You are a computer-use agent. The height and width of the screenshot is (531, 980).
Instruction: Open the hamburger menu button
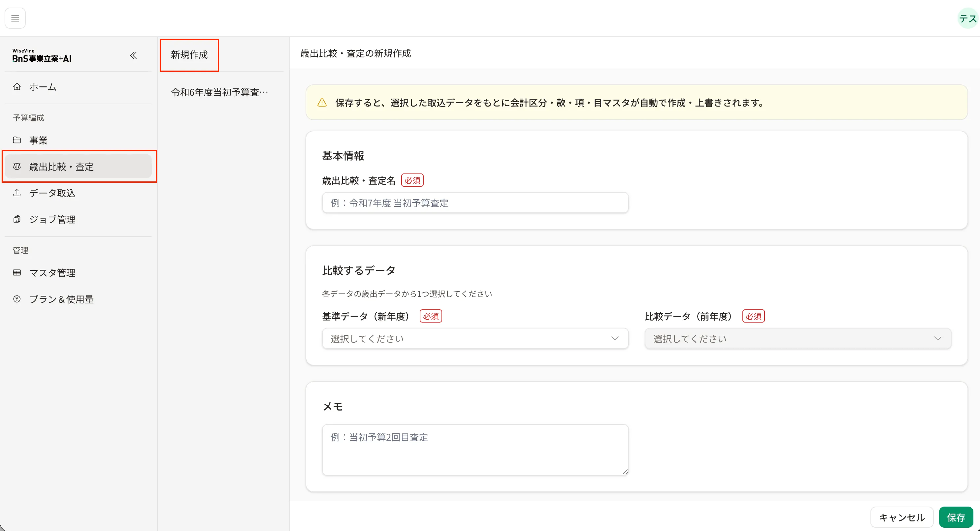[15, 18]
